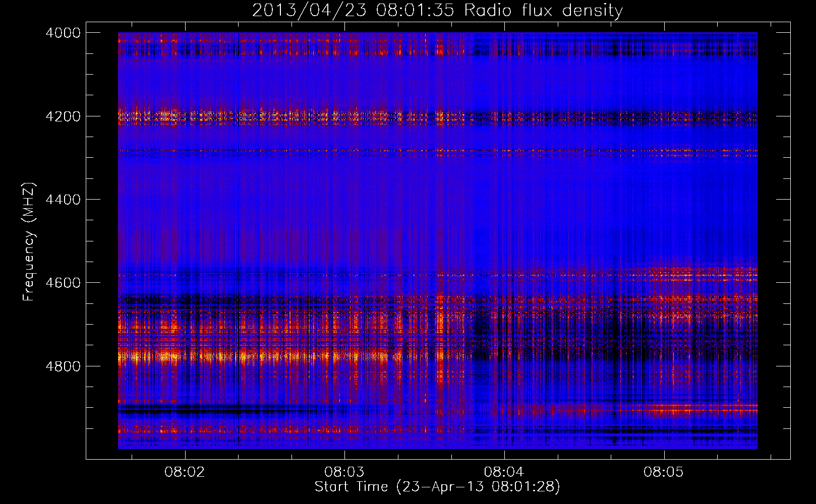Viewport: 816px width, 504px height.
Task: Click the 'Frequency (MHZ)' axis label
Action: (x=29, y=242)
